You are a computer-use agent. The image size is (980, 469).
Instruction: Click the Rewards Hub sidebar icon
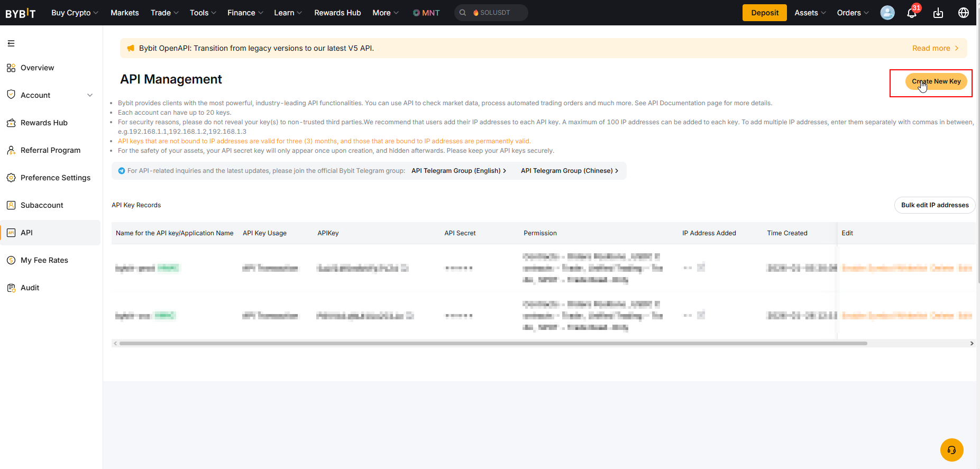11,123
